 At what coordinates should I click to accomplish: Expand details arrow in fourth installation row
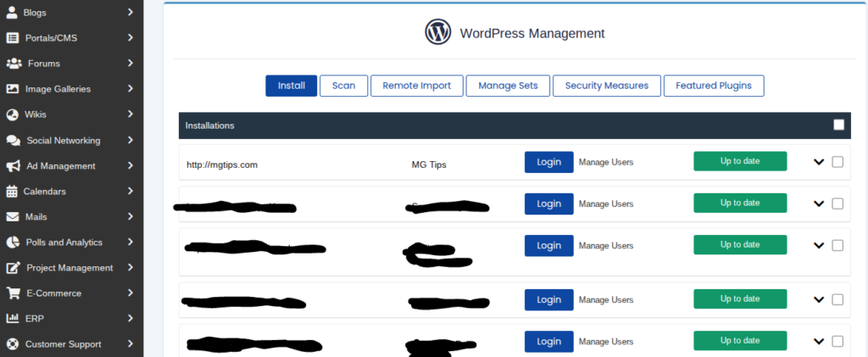pos(819,299)
